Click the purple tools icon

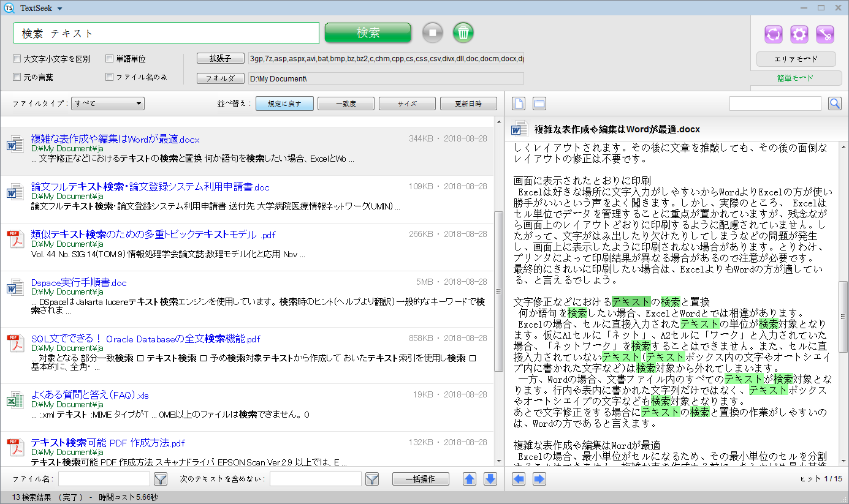825,34
